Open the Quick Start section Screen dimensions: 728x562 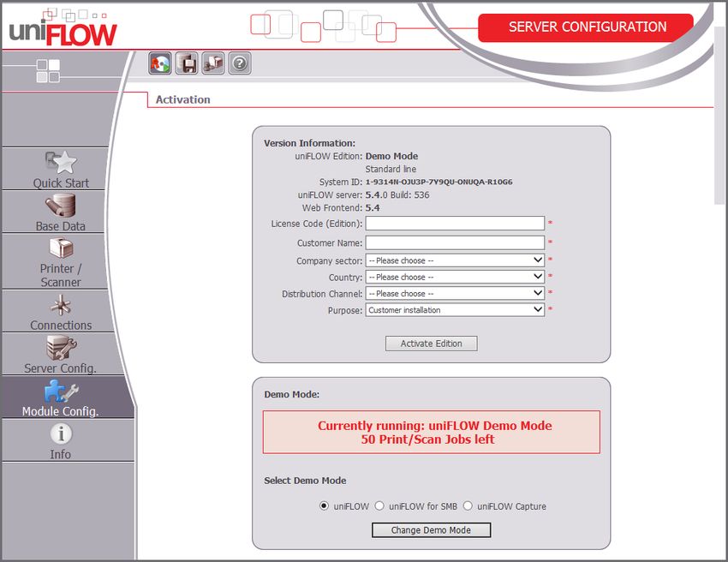61,169
